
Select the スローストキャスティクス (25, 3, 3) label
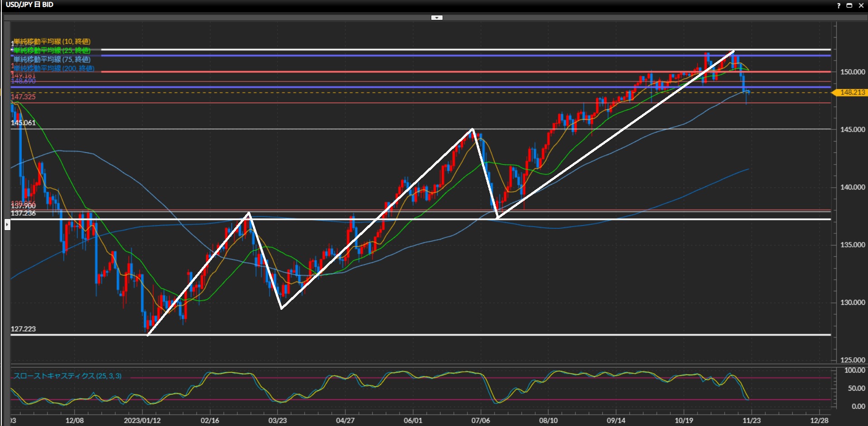pos(67,376)
